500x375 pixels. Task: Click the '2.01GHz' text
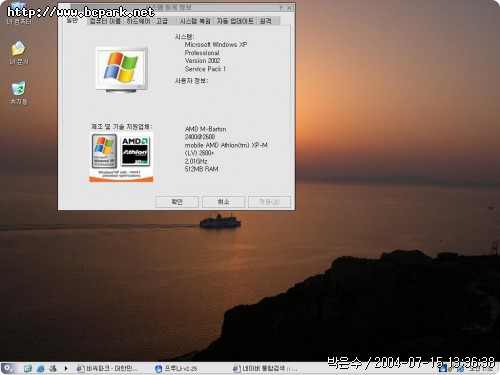pos(196,161)
